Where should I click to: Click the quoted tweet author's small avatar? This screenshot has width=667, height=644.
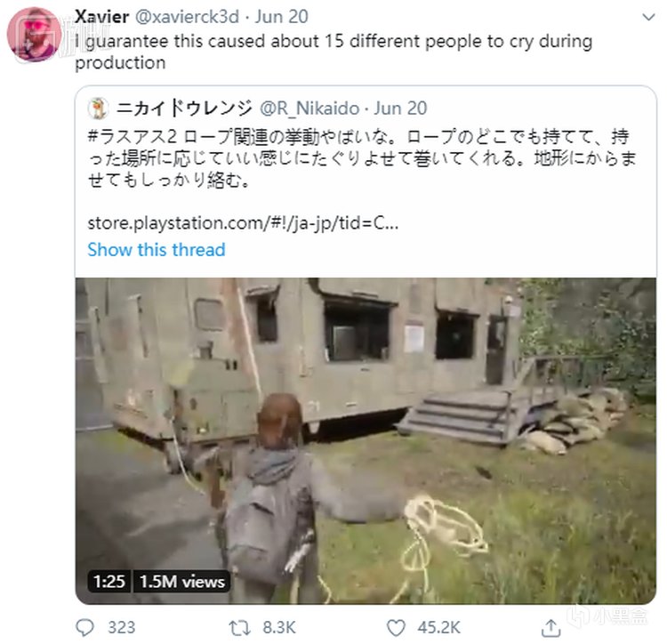tap(99, 109)
